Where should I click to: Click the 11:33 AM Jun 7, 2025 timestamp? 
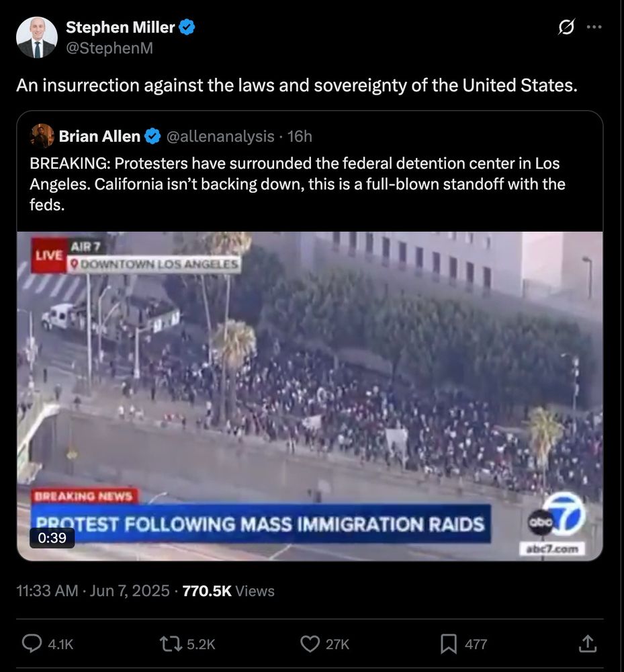click(93, 591)
